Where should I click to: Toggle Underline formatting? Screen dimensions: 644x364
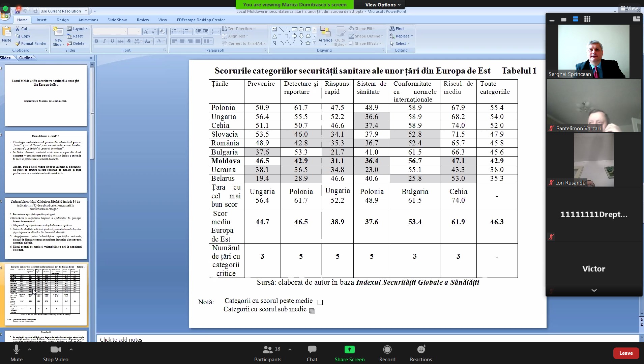tap(112, 41)
